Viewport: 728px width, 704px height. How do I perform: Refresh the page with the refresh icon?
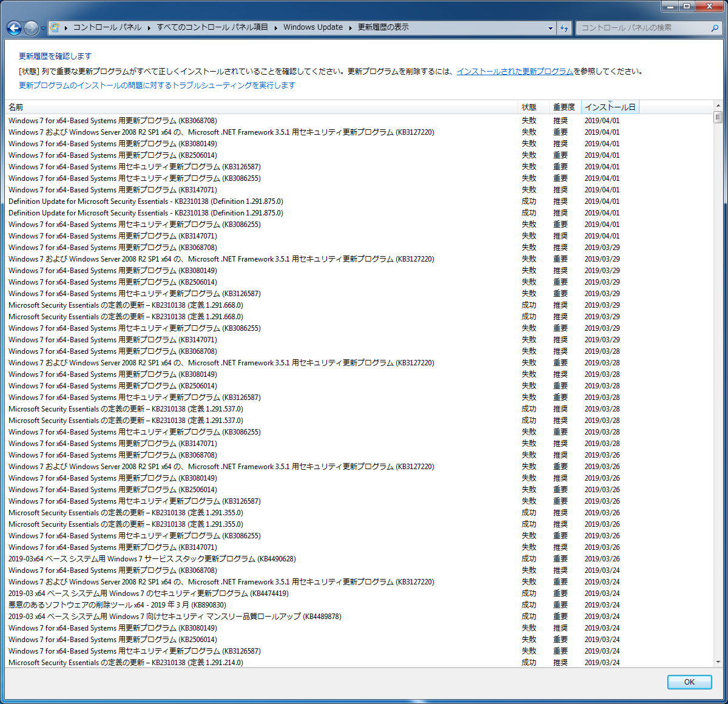tap(564, 28)
